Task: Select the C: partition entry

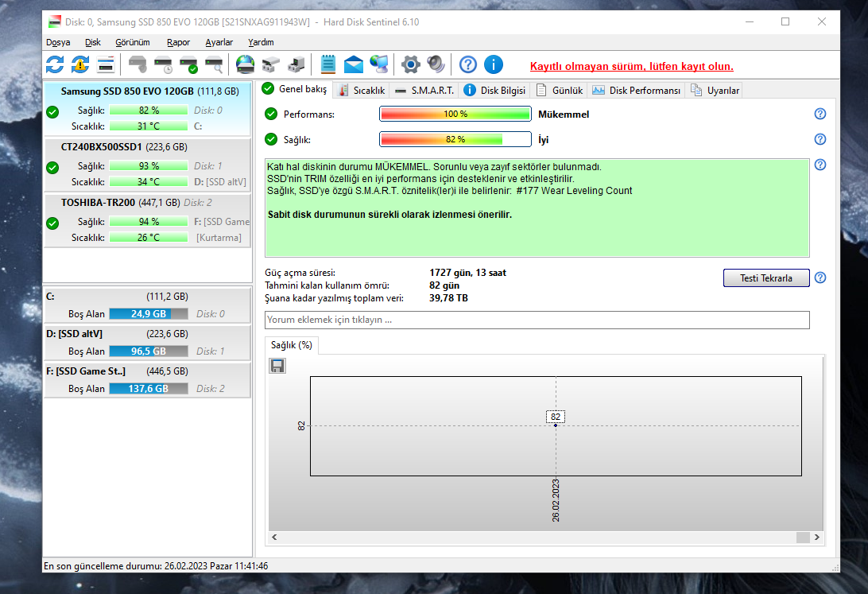Action: 147,305
